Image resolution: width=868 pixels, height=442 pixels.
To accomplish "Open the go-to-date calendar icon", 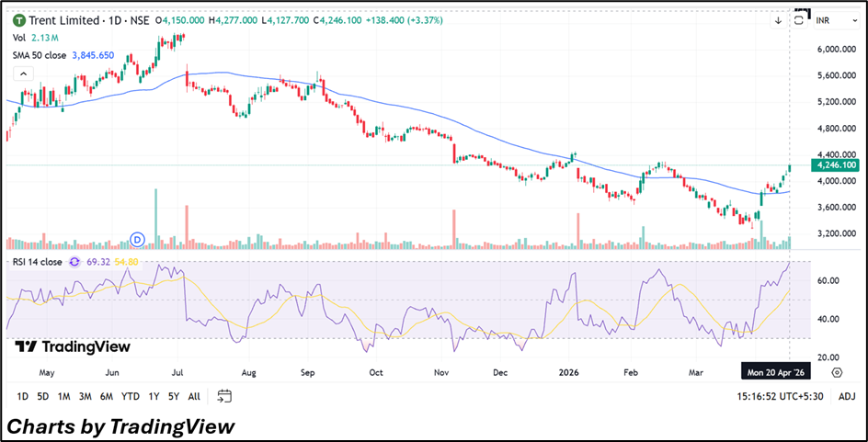I will click(x=224, y=396).
